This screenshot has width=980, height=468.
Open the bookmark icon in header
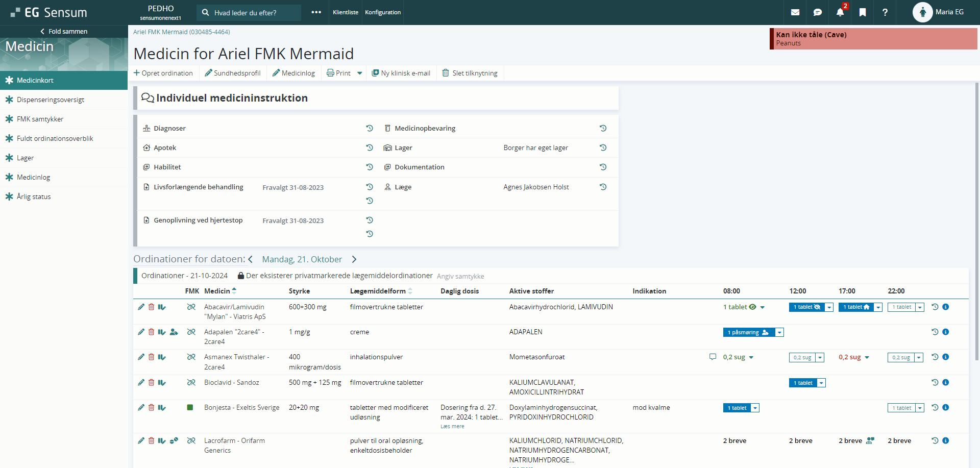point(863,12)
